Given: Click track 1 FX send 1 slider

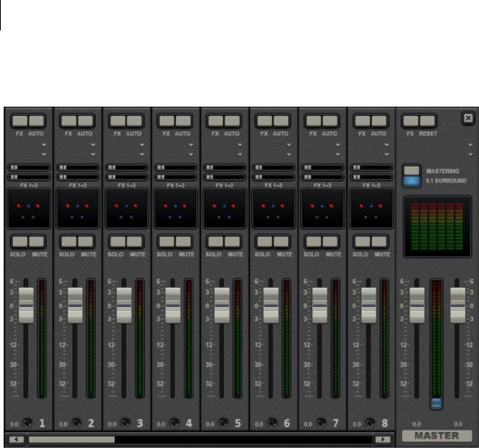Looking at the screenshot, I should tap(29, 168).
